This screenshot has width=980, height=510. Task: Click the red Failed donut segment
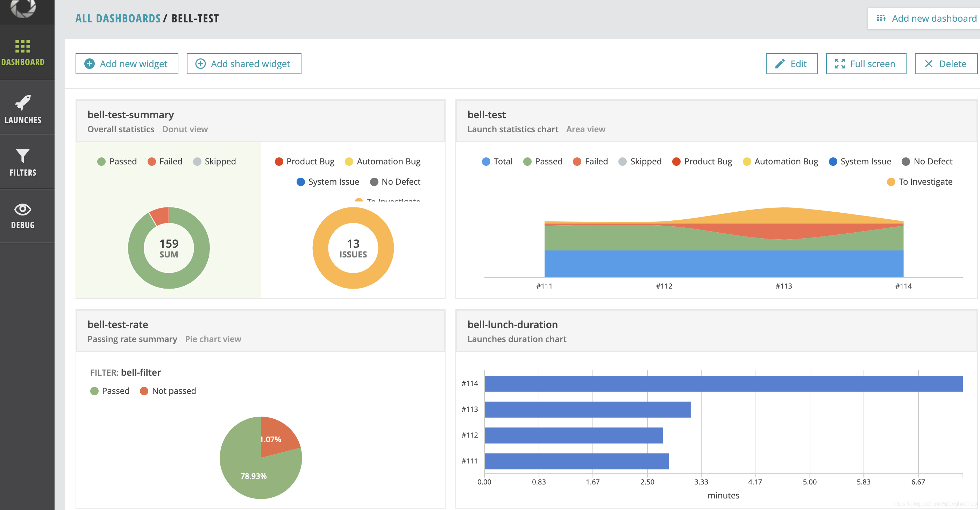pos(160,216)
